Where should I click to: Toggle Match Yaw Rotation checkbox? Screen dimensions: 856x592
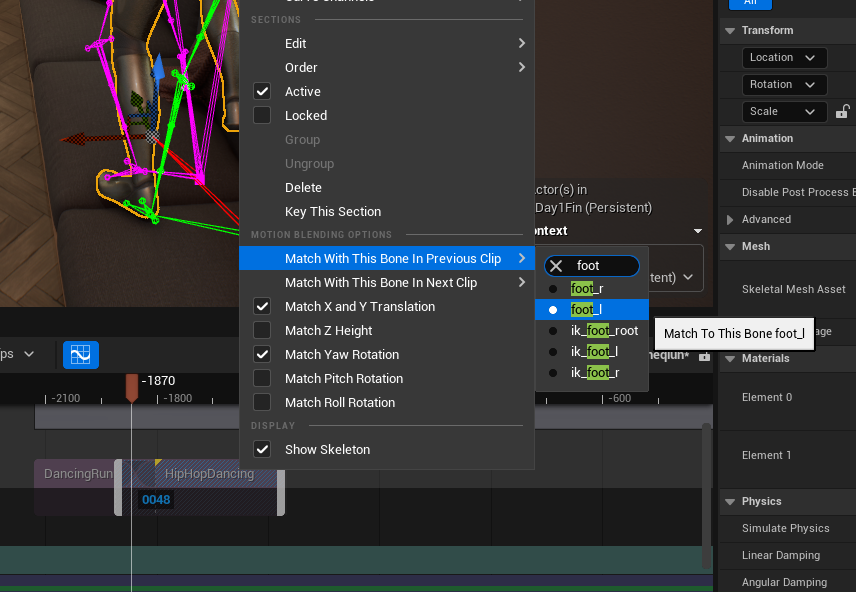coord(262,354)
